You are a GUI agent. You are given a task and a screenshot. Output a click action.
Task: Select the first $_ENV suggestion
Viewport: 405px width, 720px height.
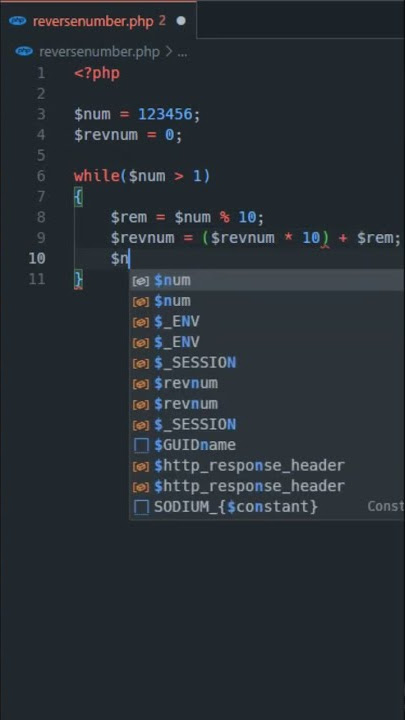(x=267, y=322)
